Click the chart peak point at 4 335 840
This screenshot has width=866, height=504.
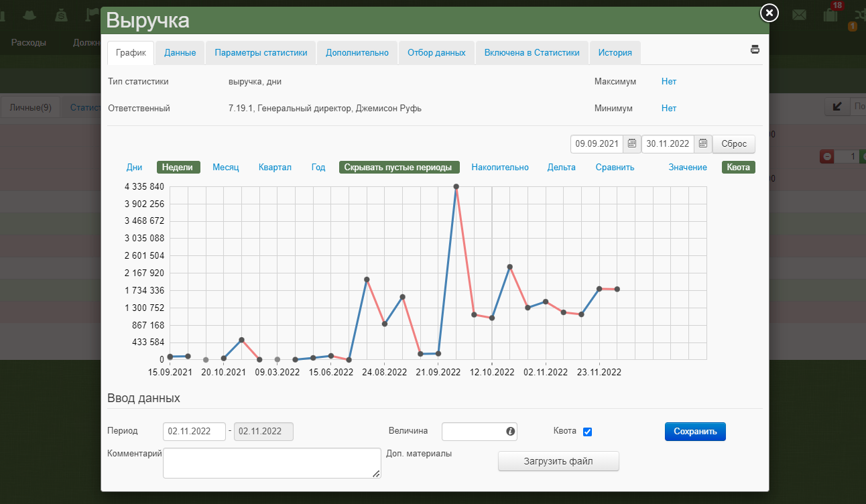point(456,186)
